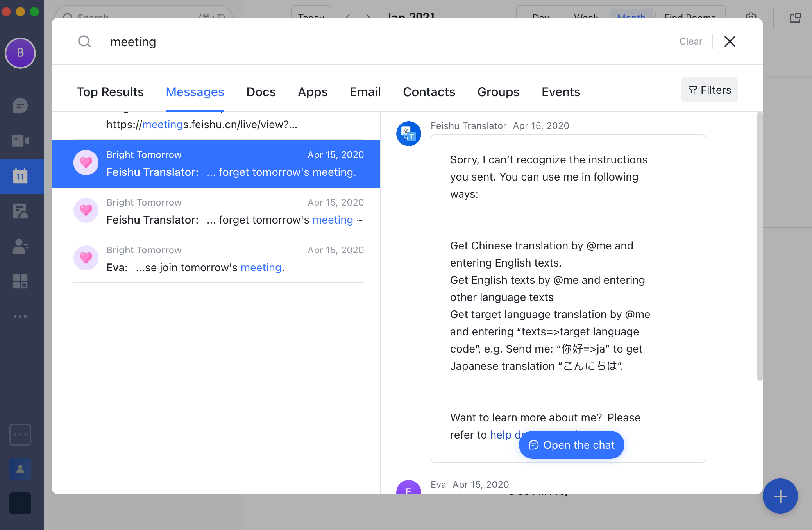Viewport: 812px width, 530px height.
Task: Switch to Top Results tab
Action: tap(110, 92)
